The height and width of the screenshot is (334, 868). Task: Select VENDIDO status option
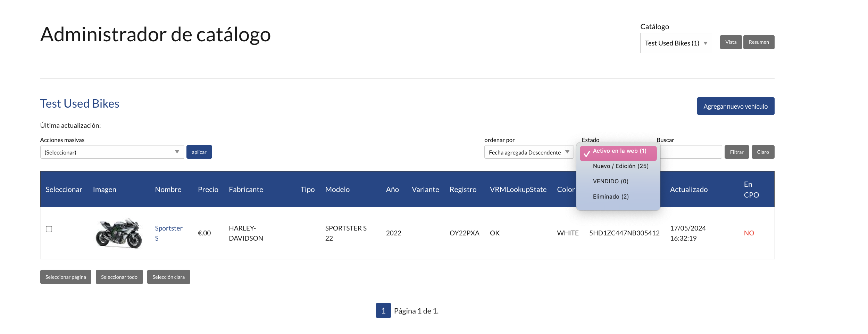tap(610, 182)
